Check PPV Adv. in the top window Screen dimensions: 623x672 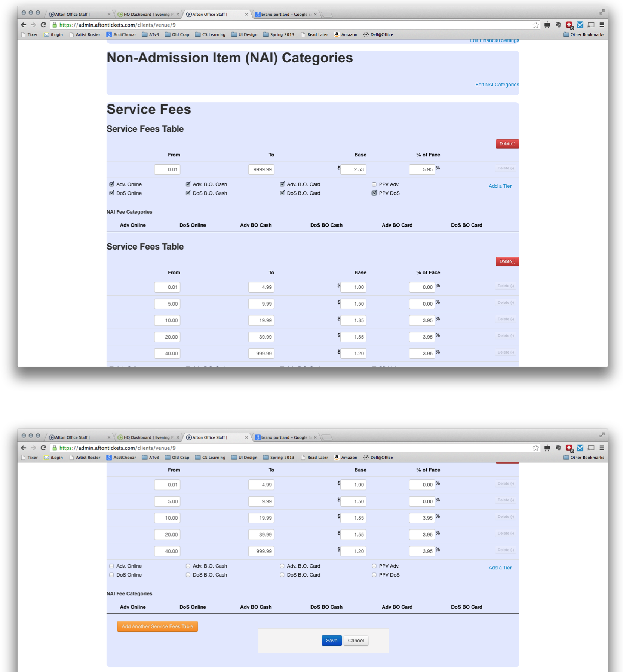pos(374,184)
